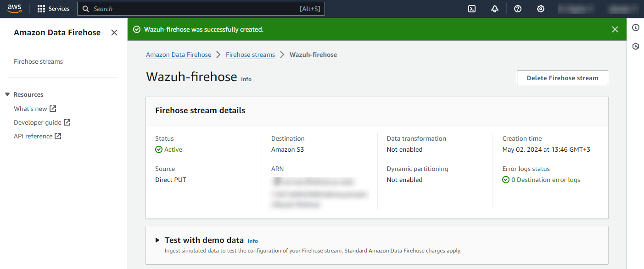The height and width of the screenshot is (269, 644).
Task: Open the info panel icon on right edge
Action: (x=636, y=27)
